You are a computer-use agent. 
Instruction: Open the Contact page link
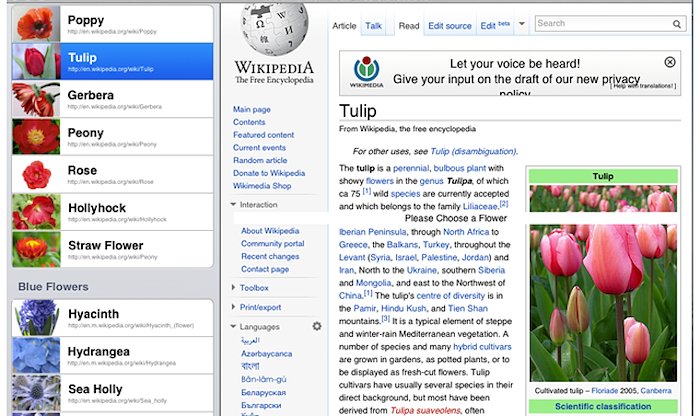[x=265, y=269]
